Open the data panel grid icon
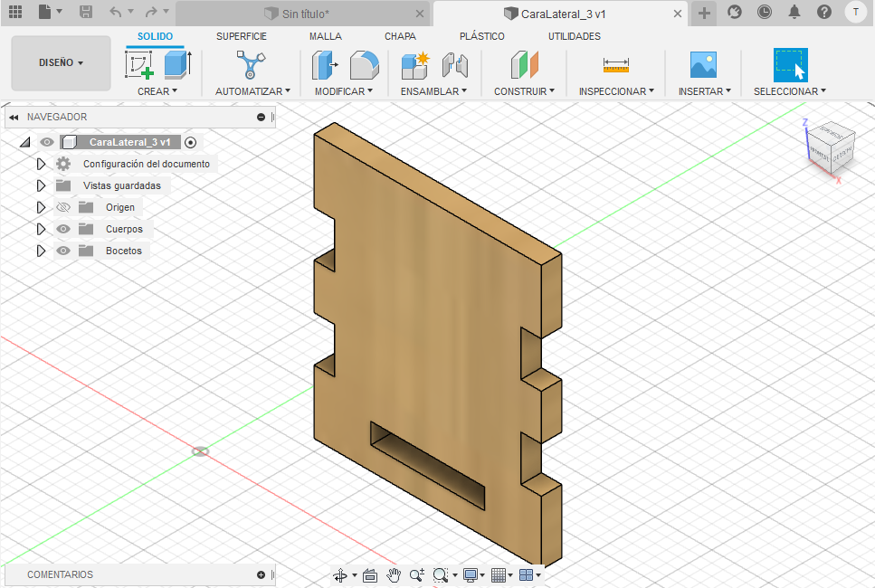The width and height of the screenshot is (875, 588). click(x=15, y=12)
